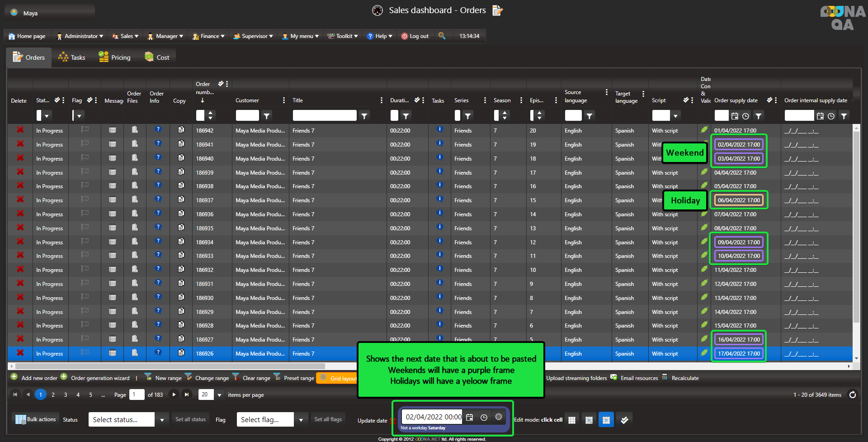Open the items per page dropdown
The width and height of the screenshot is (868, 442).
pyautogui.click(x=219, y=395)
